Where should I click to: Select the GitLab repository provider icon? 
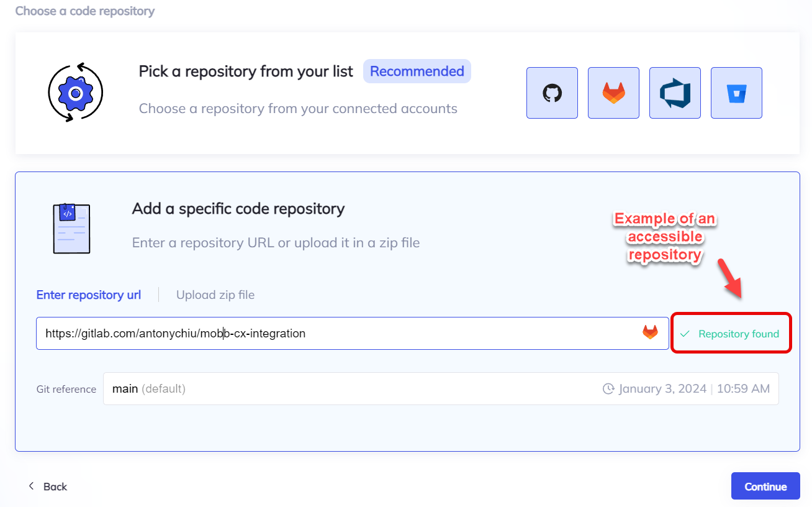(x=613, y=93)
